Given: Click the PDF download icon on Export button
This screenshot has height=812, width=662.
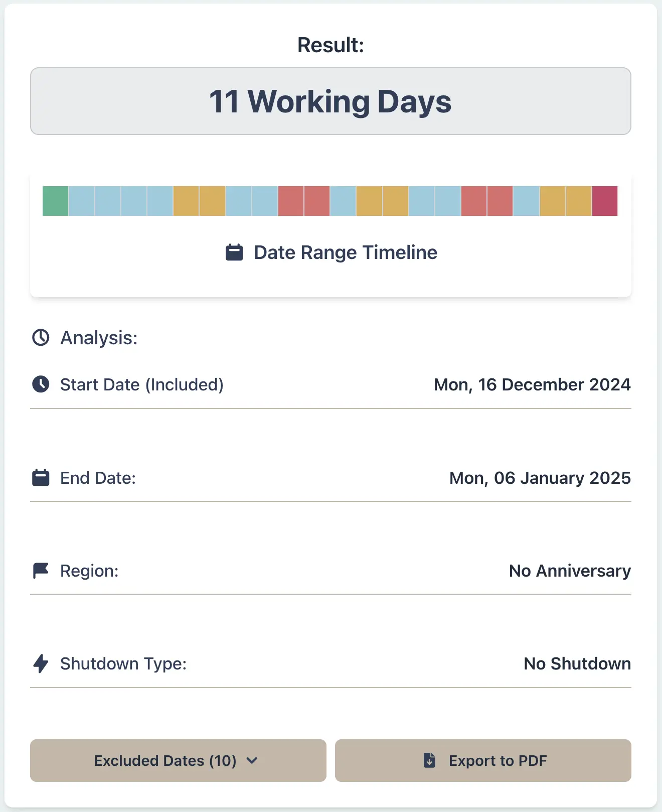Looking at the screenshot, I should tap(430, 760).
